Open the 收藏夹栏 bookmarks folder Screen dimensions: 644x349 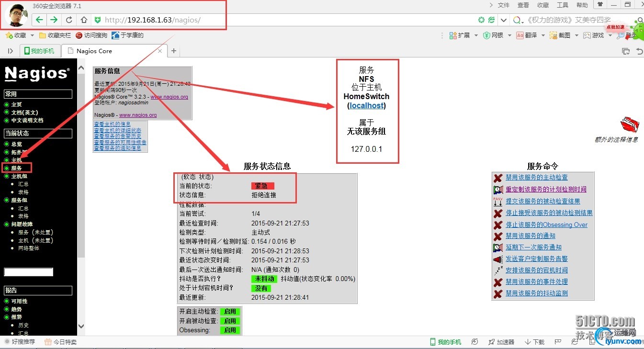55,35
